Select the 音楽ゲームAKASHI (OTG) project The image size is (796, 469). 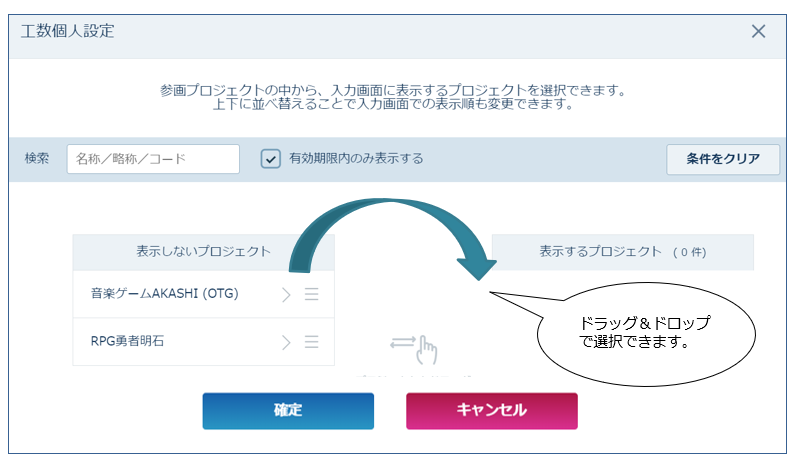pyautogui.click(x=164, y=294)
